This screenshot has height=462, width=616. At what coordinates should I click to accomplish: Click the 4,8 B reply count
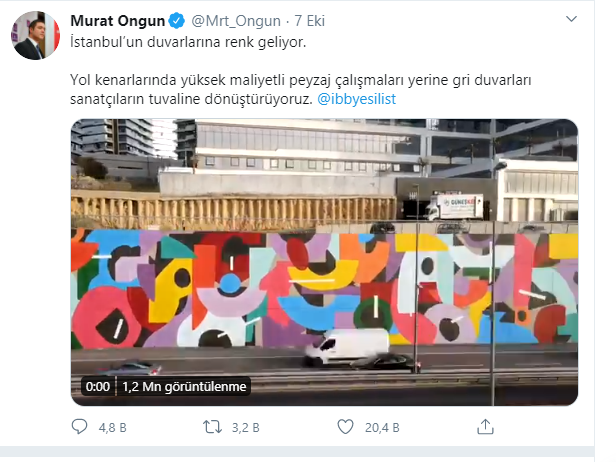[112, 427]
